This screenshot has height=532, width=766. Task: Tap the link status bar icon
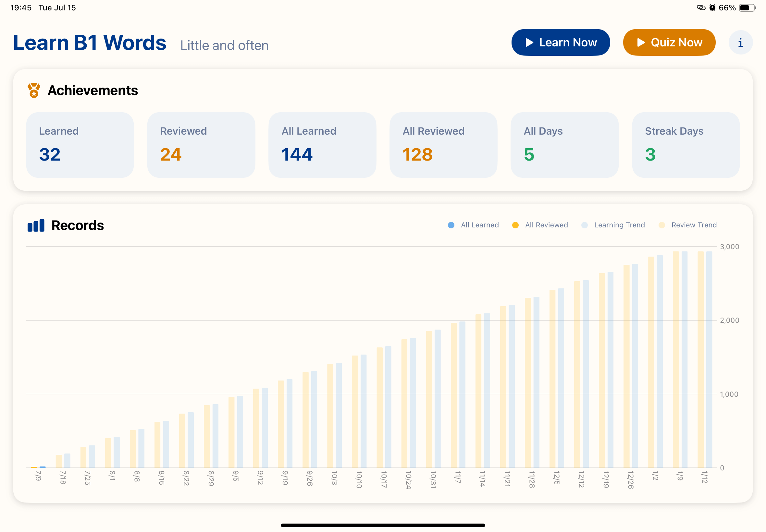coord(701,8)
